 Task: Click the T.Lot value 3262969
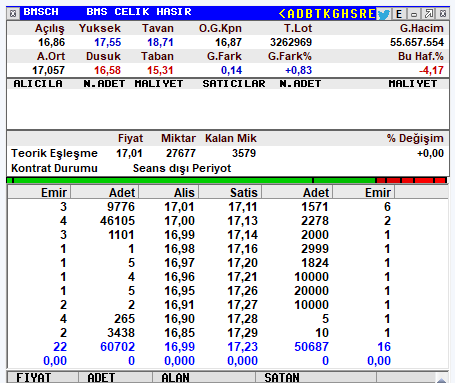click(291, 42)
